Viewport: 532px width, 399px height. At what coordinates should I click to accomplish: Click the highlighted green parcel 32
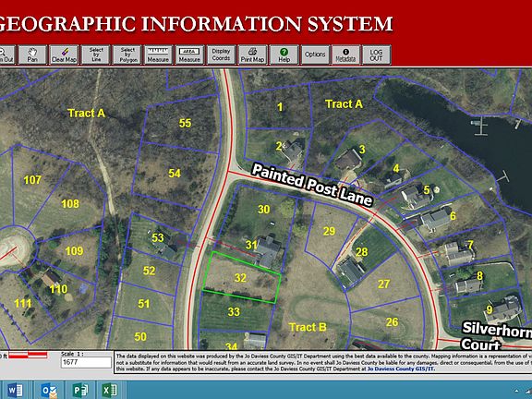coord(241,277)
